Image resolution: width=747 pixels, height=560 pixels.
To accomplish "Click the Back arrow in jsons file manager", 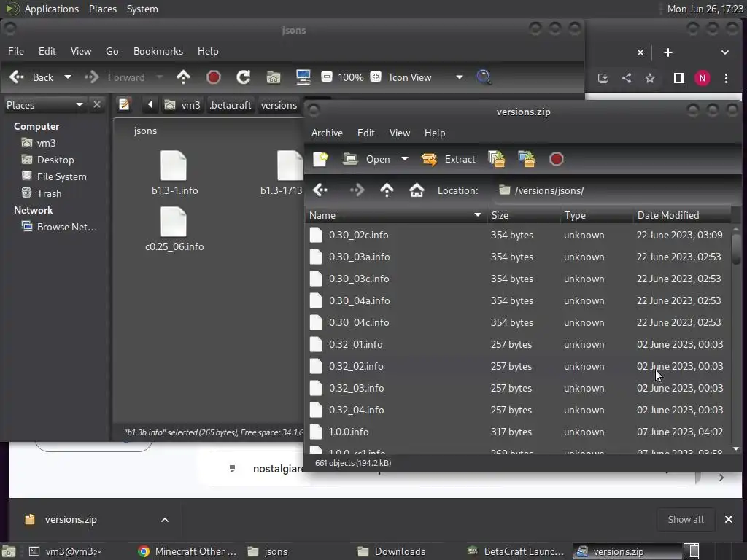I will [x=31, y=77].
